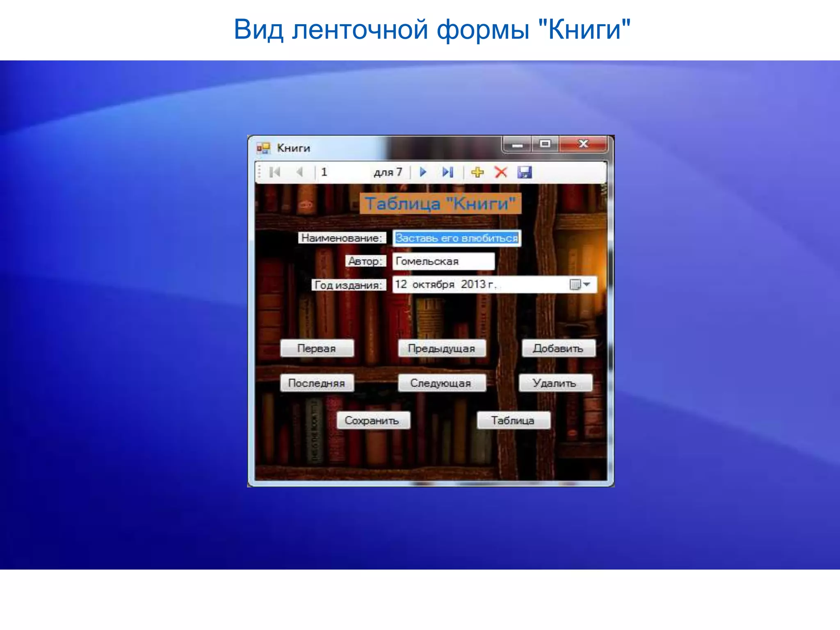The image size is (840, 630).
Task: Select the Наименование text field
Action: click(x=457, y=238)
